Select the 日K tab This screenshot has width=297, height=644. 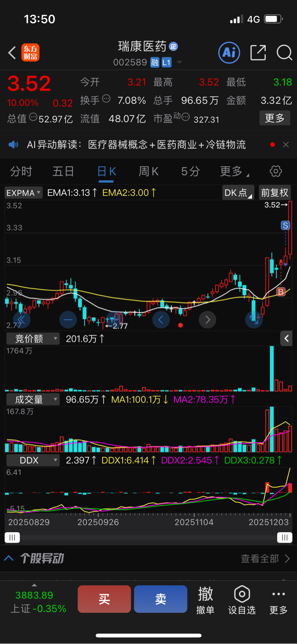(106, 171)
